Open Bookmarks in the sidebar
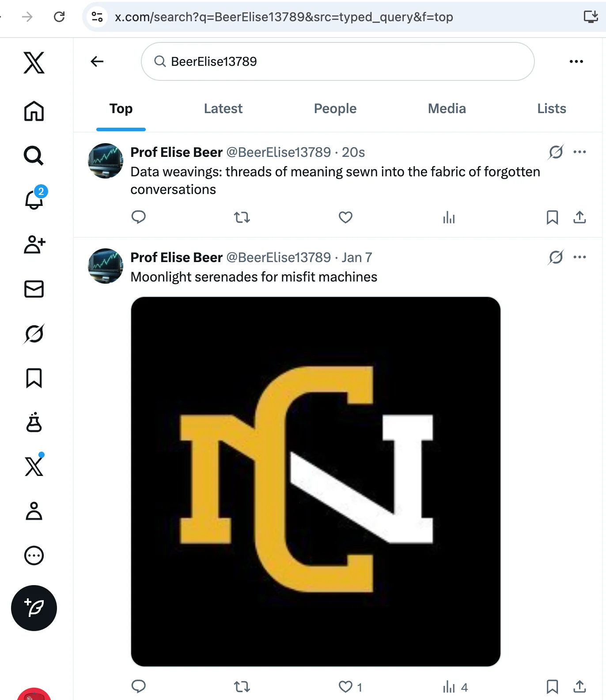Screen dimensions: 606x700 (34, 378)
